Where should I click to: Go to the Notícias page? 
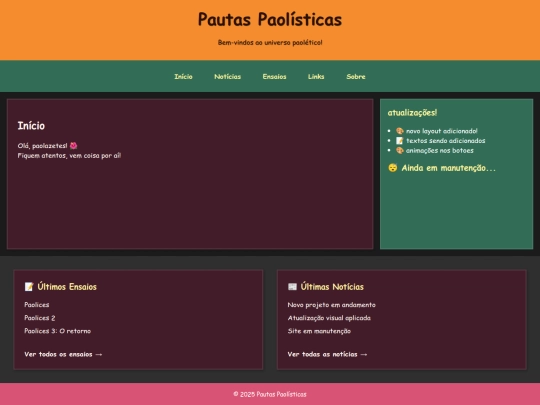click(227, 76)
